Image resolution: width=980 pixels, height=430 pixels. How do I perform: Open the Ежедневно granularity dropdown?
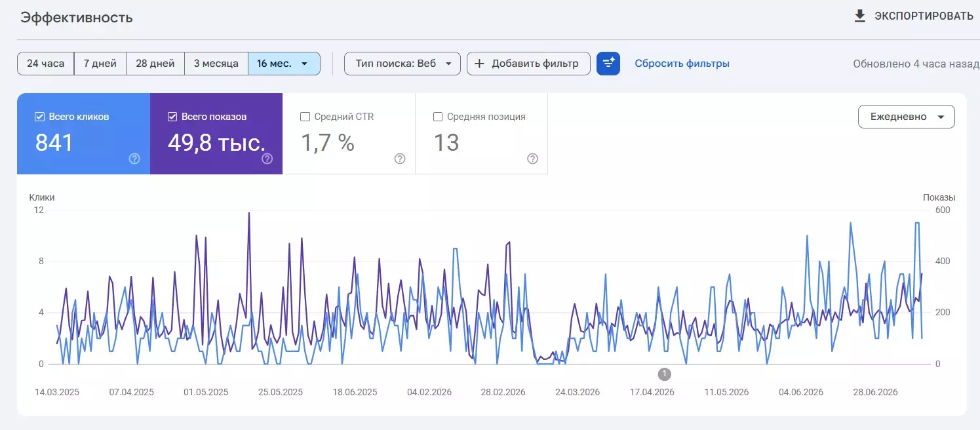[907, 117]
